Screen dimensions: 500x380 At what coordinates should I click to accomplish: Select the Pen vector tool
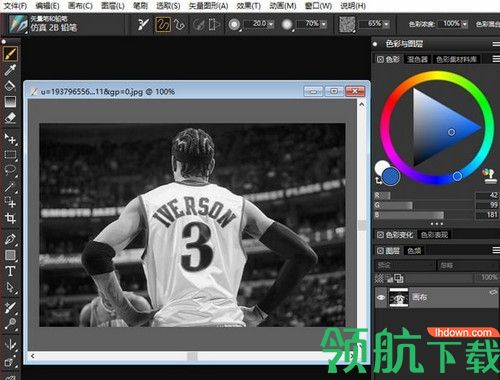(10, 239)
